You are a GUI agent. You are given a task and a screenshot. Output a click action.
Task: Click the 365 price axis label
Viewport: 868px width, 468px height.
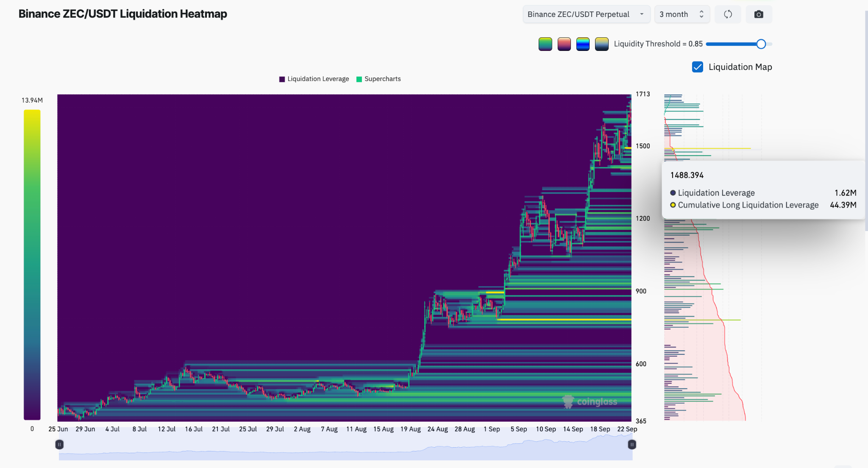tap(641, 421)
